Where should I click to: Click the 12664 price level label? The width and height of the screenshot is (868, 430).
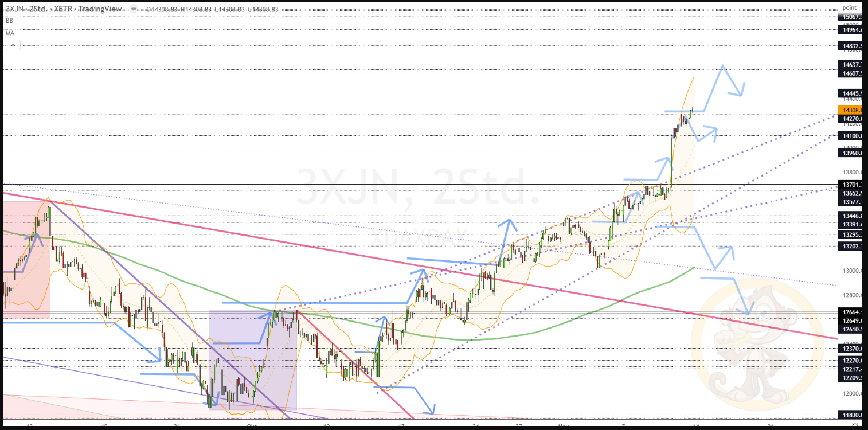pos(850,312)
